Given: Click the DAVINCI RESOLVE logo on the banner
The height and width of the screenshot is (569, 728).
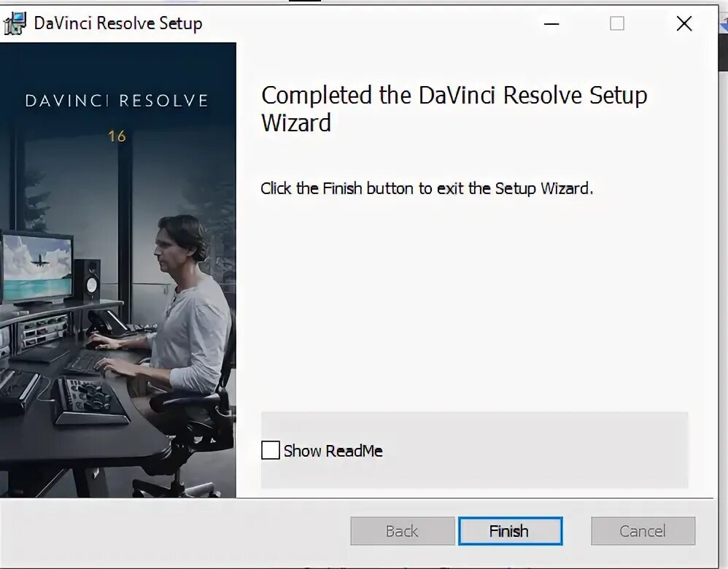Looking at the screenshot, I should point(117,101).
